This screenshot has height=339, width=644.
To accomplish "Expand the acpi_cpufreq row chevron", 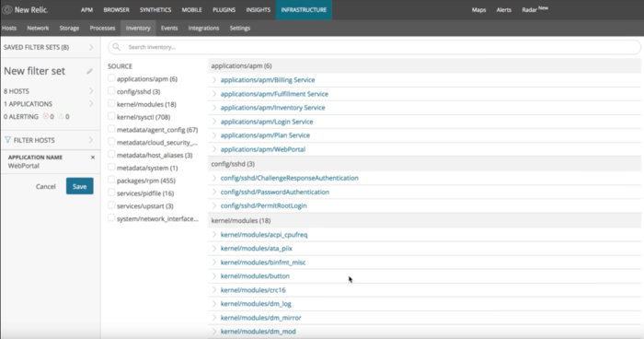I will [214, 235].
